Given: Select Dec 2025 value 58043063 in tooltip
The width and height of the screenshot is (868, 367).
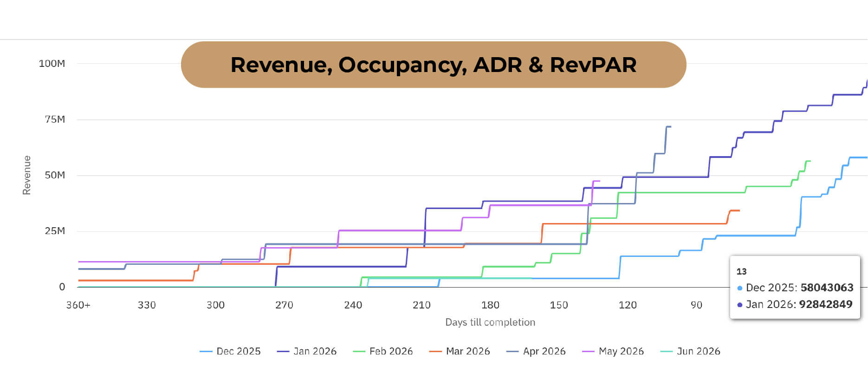Looking at the screenshot, I should [x=827, y=288].
